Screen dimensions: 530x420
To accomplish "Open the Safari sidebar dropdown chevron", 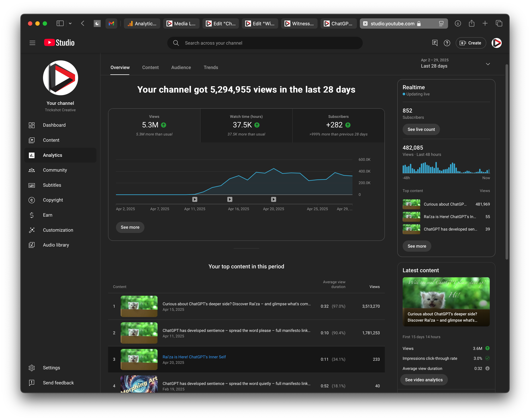I will 70,23.
